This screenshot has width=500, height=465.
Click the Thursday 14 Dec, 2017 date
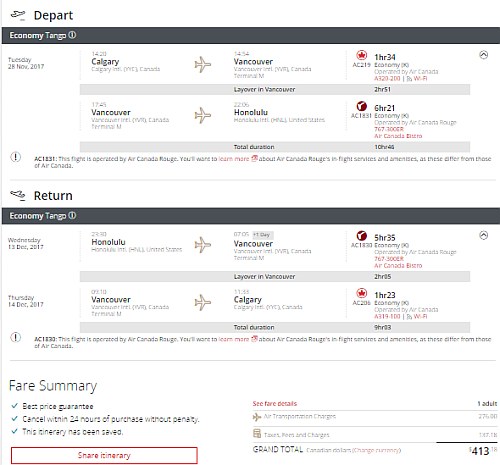26,301
